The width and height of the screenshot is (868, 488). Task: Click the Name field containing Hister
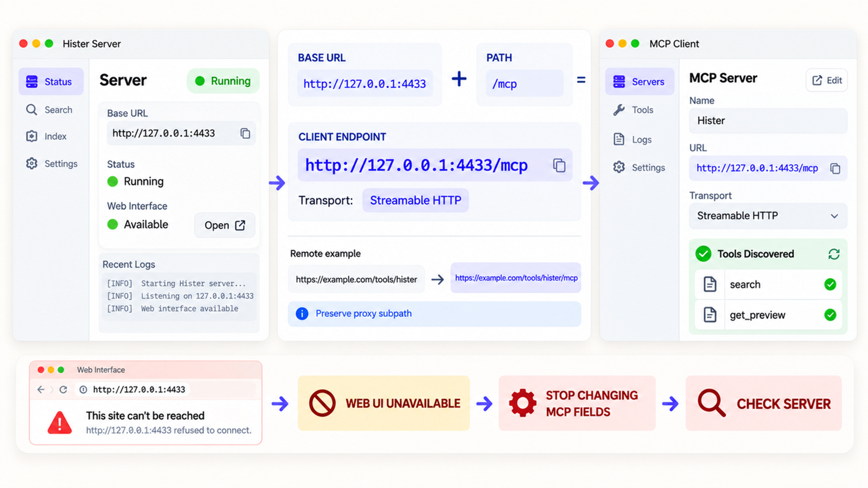coord(768,120)
